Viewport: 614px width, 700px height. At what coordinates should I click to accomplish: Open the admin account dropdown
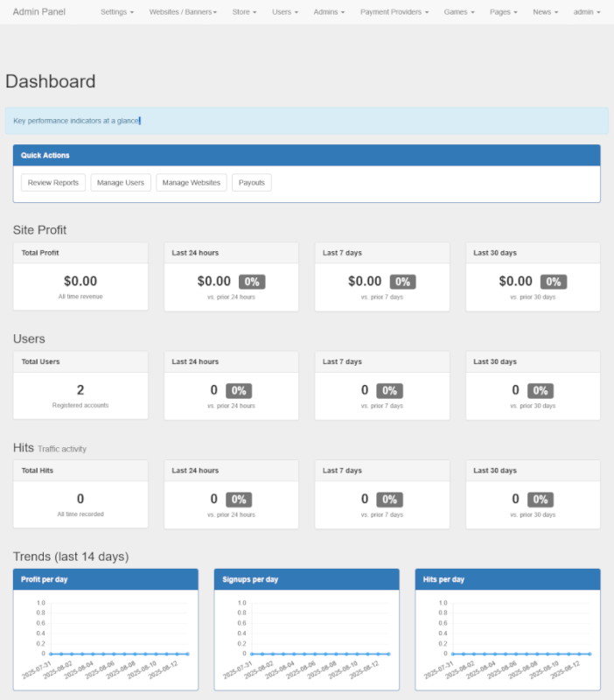tap(586, 13)
